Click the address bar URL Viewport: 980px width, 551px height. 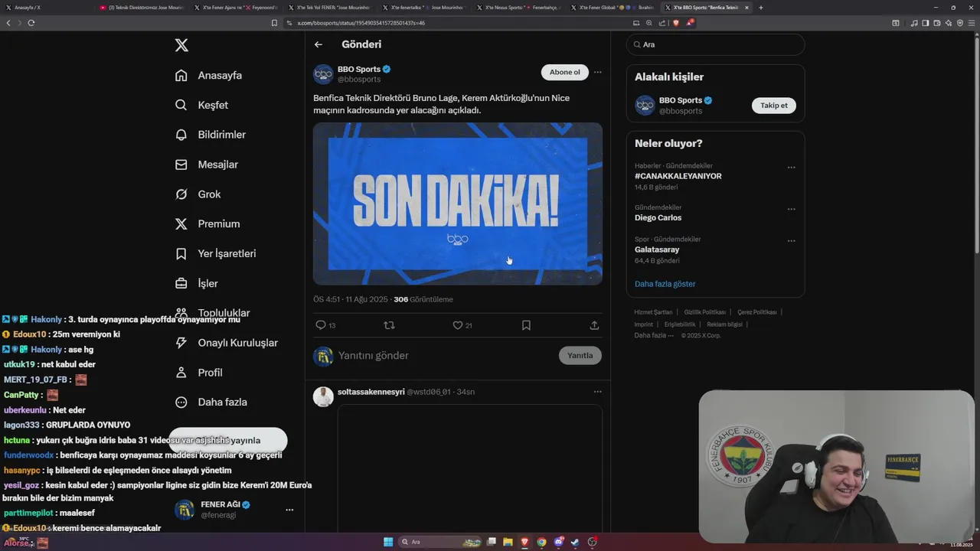pyautogui.click(x=361, y=23)
